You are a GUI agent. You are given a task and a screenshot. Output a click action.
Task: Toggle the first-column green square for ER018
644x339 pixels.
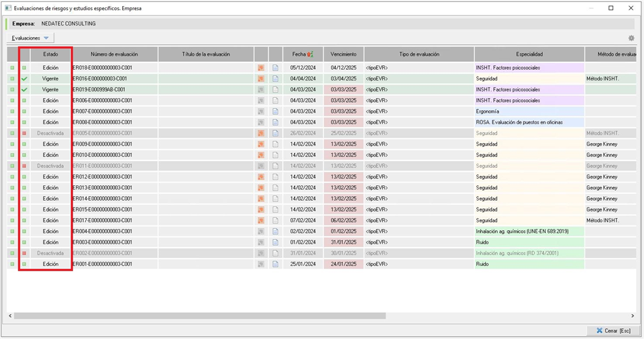12,68
